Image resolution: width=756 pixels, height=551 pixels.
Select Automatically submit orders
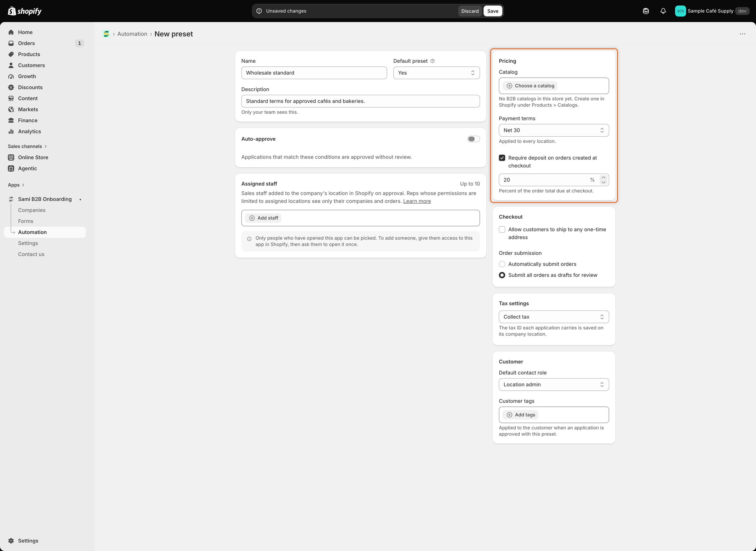point(502,264)
